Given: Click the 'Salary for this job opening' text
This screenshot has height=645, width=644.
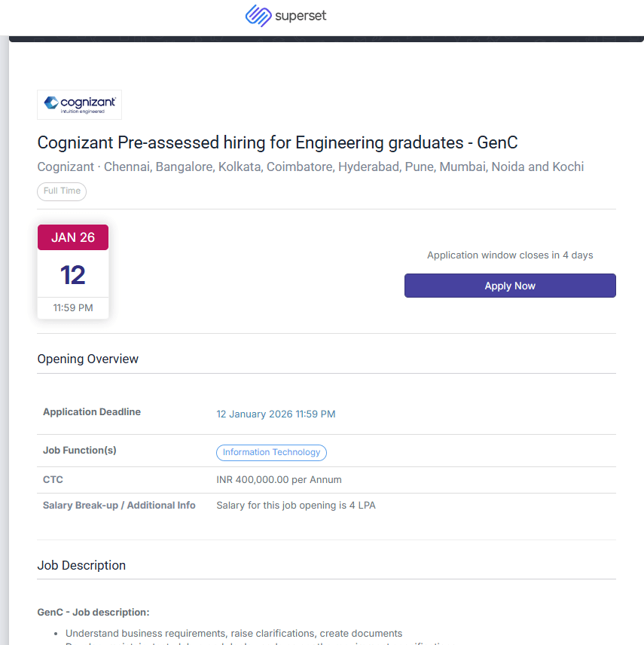Looking at the screenshot, I should 295,506.
